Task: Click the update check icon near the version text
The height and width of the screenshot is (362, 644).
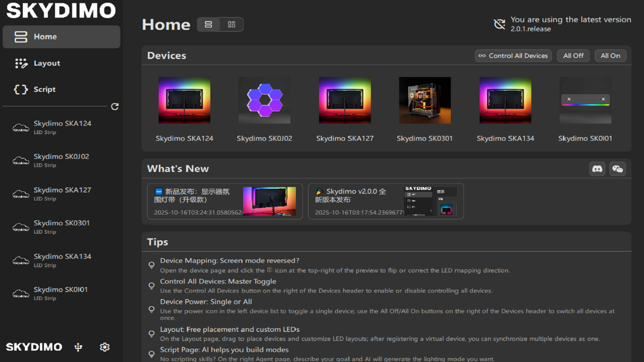Action: coord(499,24)
